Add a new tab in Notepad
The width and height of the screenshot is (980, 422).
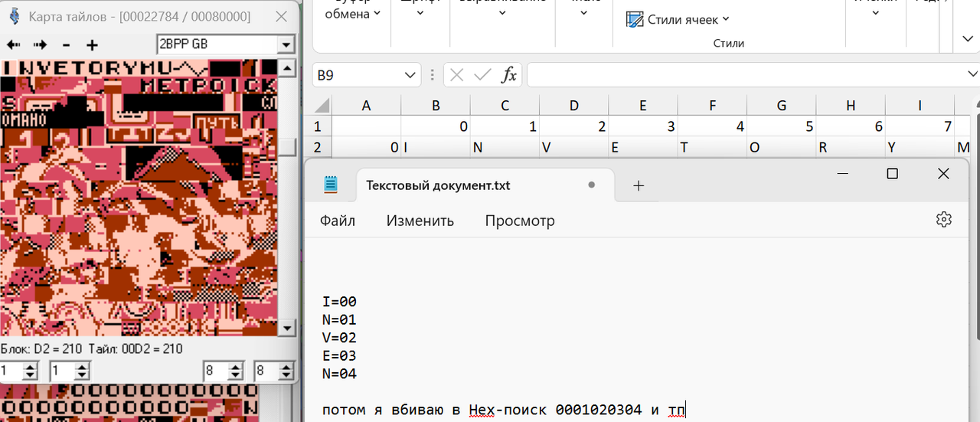pos(639,185)
